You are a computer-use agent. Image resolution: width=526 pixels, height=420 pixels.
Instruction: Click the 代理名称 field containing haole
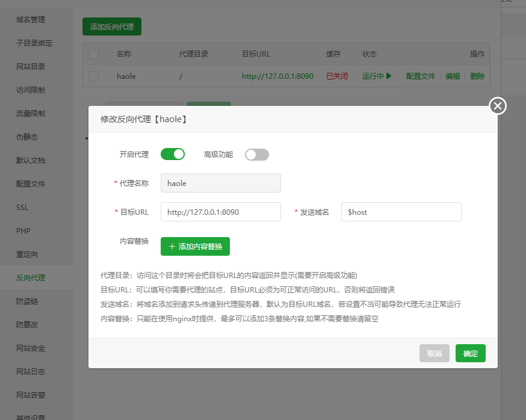click(x=221, y=183)
